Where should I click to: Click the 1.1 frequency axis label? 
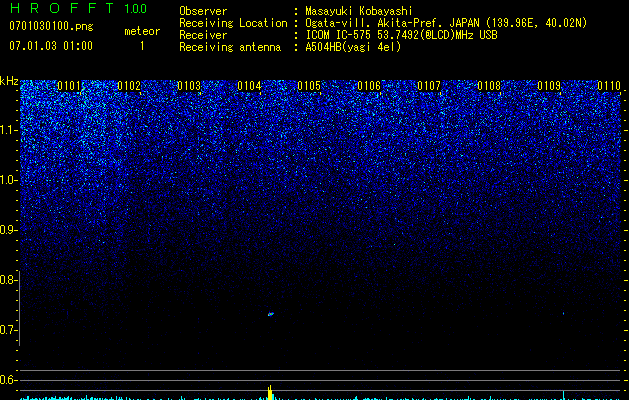coord(8,130)
